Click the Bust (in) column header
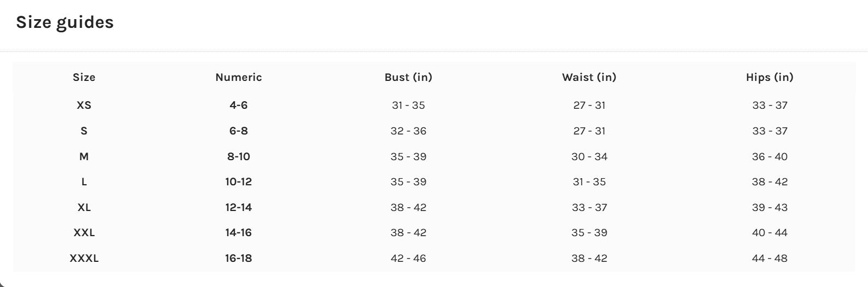 click(408, 77)
